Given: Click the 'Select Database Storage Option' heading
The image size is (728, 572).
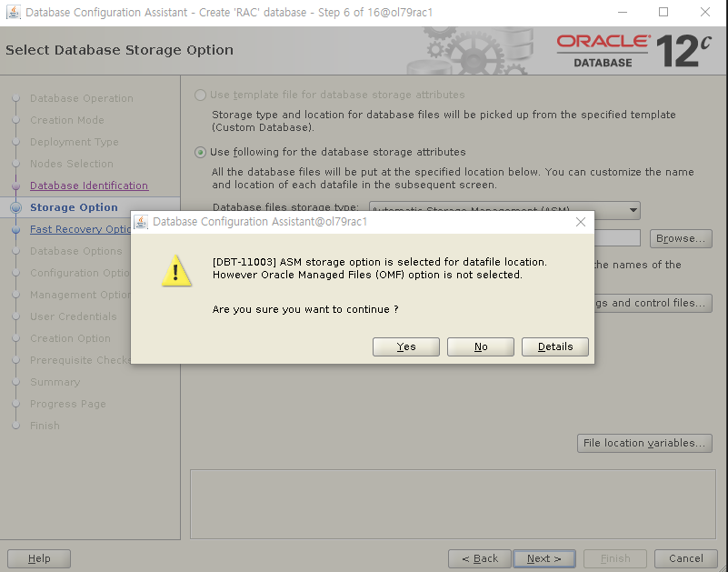Looking at the screenshot, I should 119,50.
